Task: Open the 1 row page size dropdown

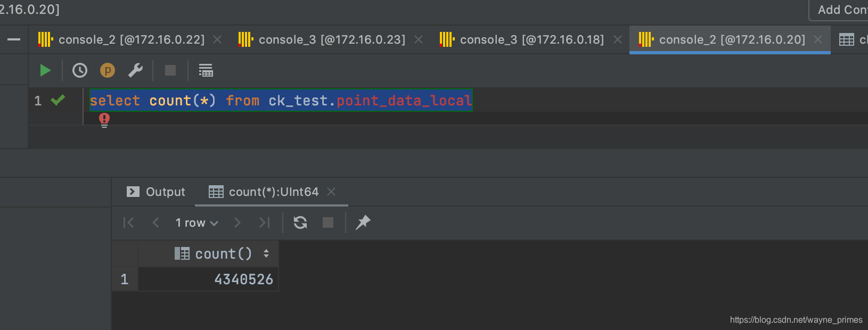Action: coord(197,222)
